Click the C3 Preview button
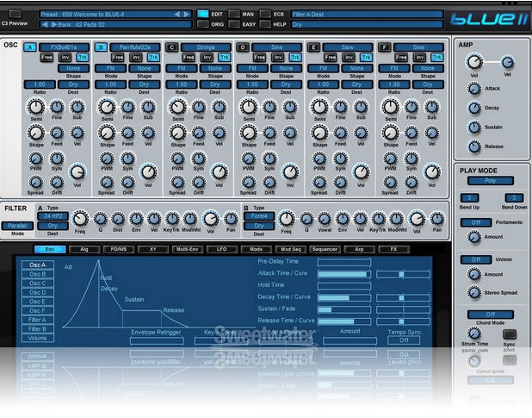 (15, 14)
